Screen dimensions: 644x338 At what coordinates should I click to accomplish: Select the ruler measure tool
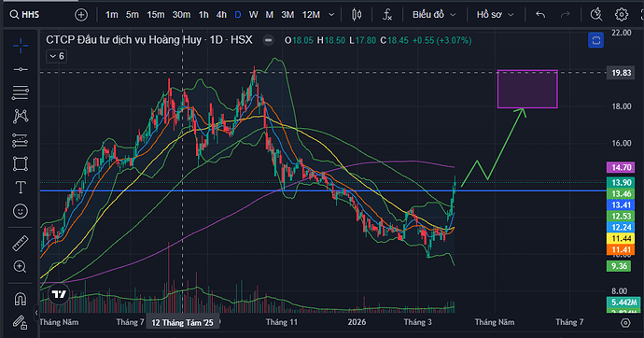pos(21,243)
